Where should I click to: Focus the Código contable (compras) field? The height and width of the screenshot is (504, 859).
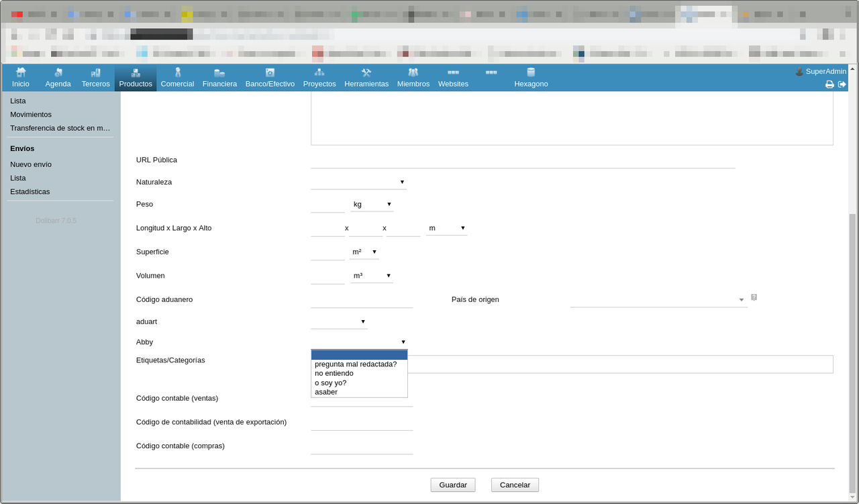click(362, 446)
